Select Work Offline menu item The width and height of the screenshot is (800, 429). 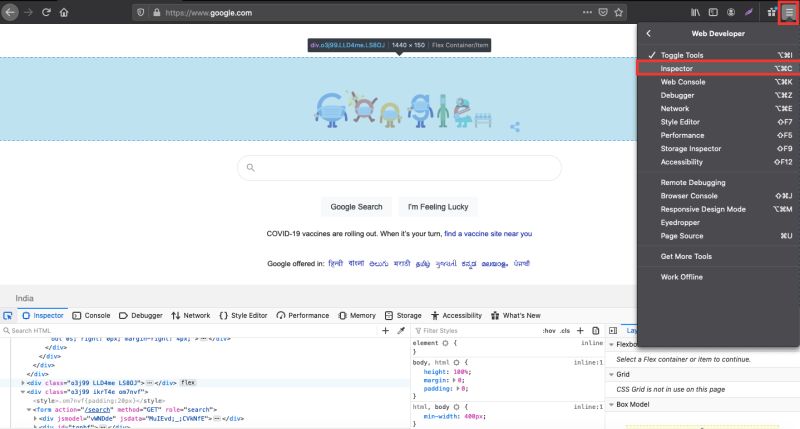(719, 277)
